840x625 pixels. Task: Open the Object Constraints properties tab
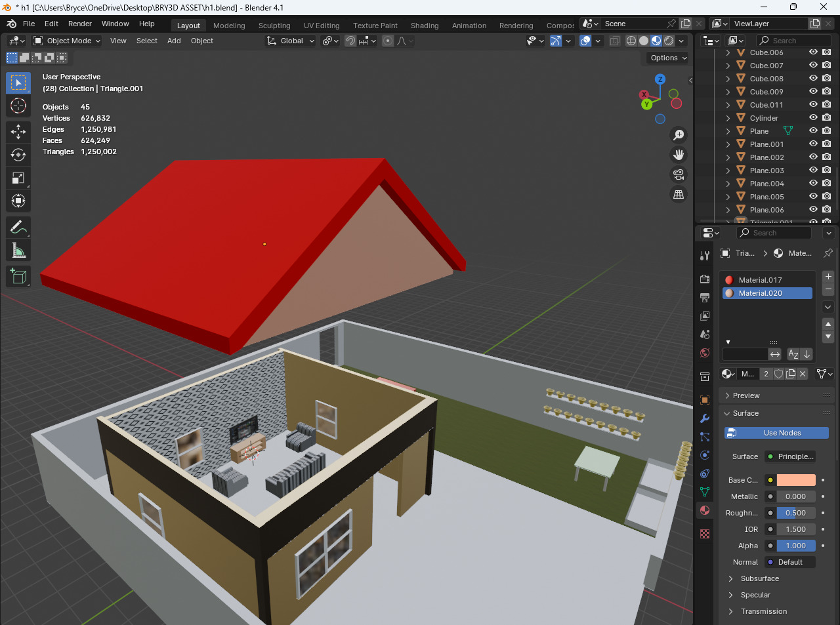click(x=705, y=474)
